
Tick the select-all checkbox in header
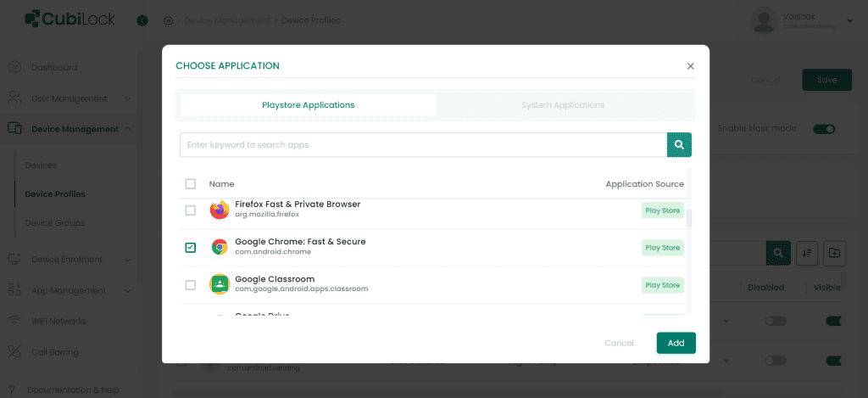191,184
